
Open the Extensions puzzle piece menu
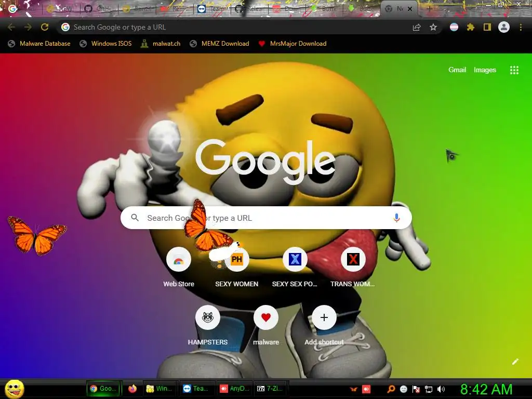[470, 27]
